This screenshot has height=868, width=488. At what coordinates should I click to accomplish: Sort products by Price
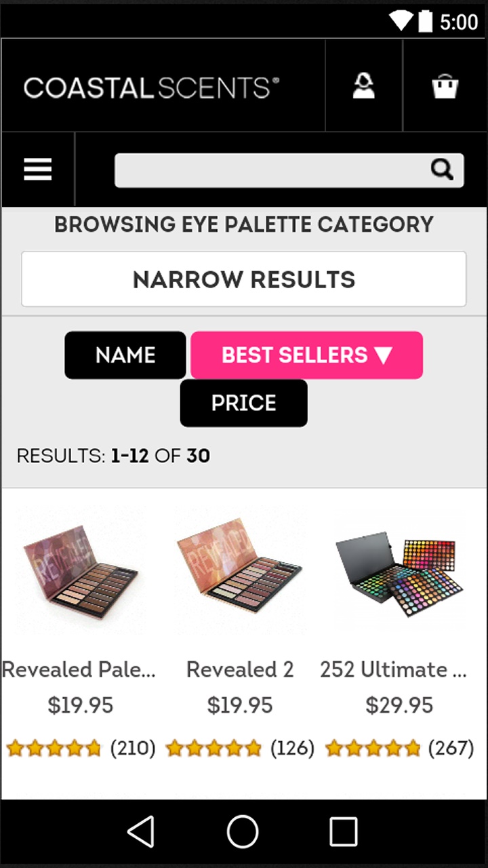click(244, 403)
